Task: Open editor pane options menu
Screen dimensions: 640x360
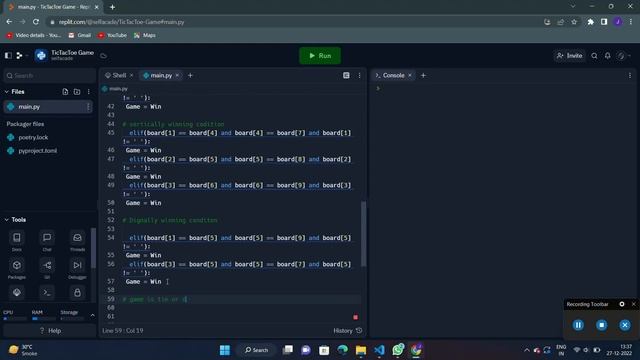Action: (359, 75)
